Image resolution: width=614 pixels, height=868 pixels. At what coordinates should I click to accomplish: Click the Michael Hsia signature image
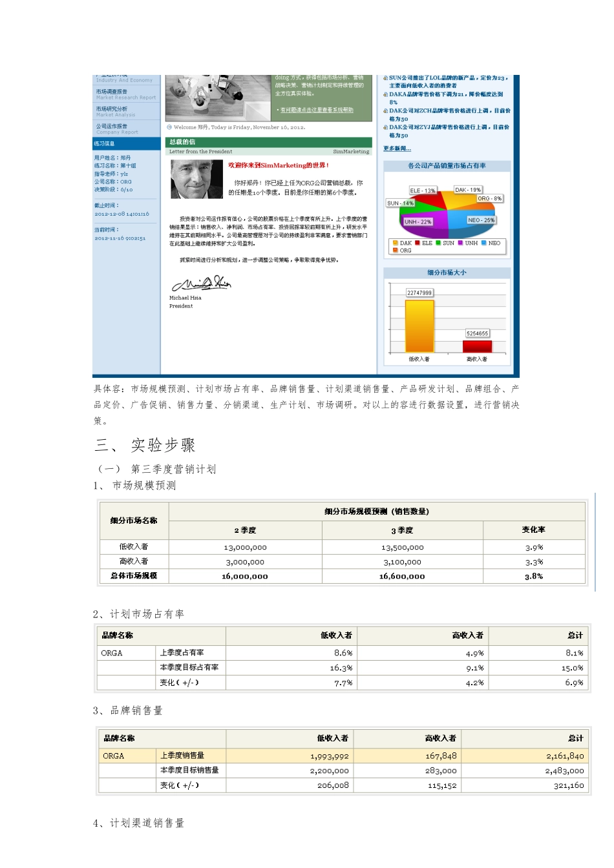[200, 284]
